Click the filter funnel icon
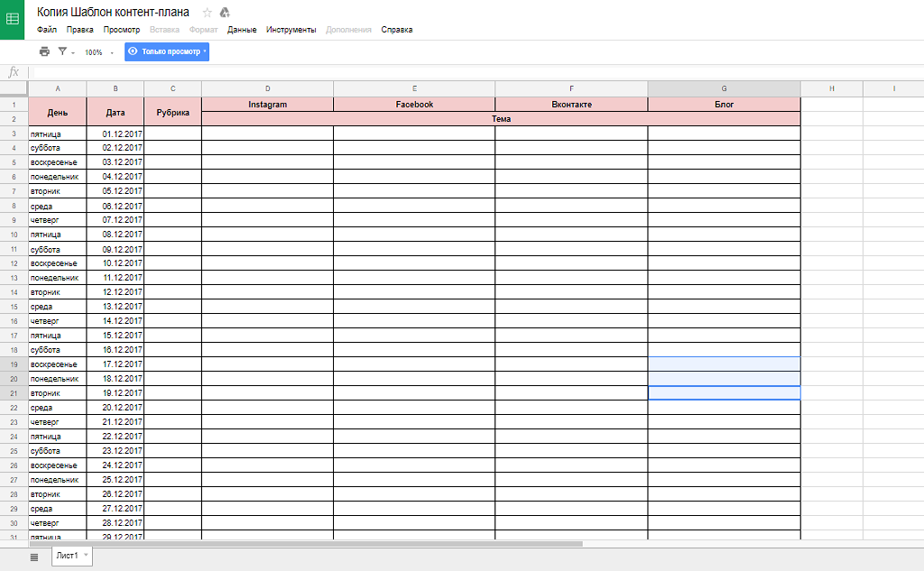Screen dimensions: 924x571 click(x=62, y=52)
